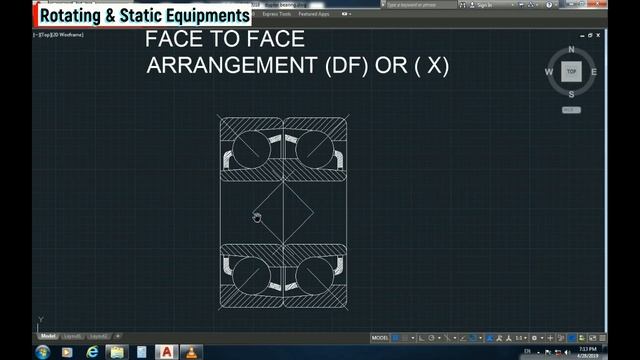Screen dimensions: 640x360
Task: Open the Windows Start menu
Action: [43, 352]
